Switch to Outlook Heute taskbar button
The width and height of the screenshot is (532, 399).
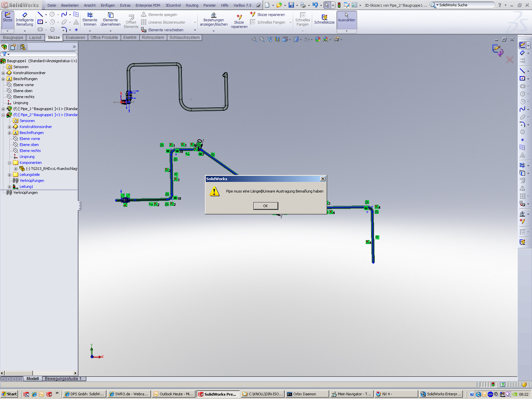click(173, 394)
